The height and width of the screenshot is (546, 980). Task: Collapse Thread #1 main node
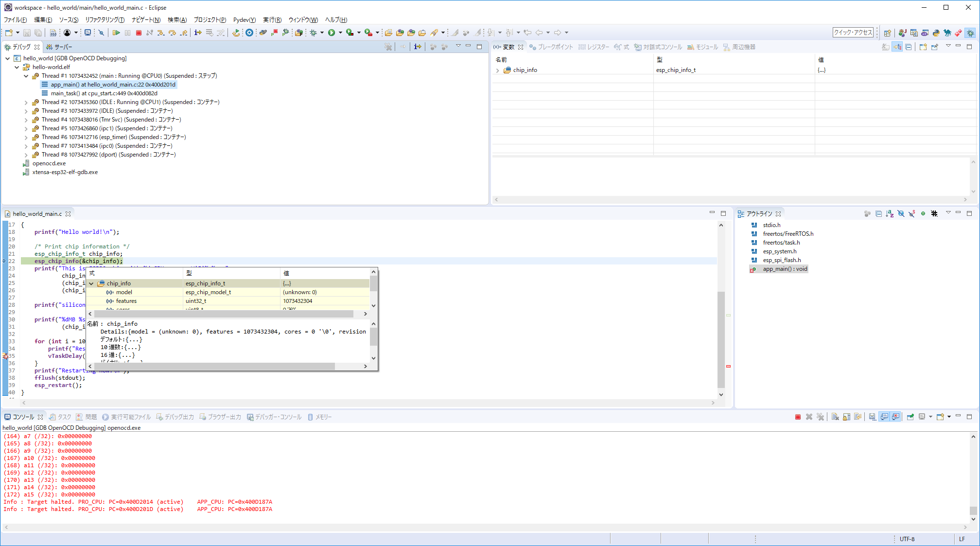tap(26, 76)
